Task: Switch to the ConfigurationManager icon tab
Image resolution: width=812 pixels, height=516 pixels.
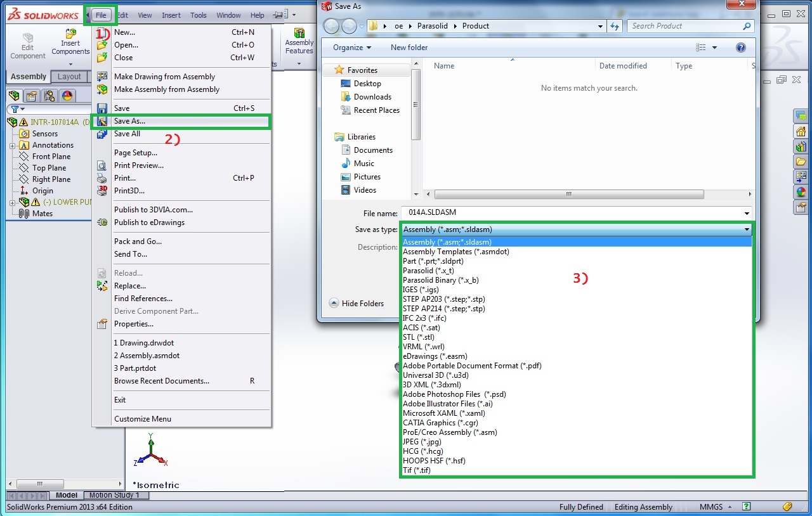Action: [x=49, y=96]
